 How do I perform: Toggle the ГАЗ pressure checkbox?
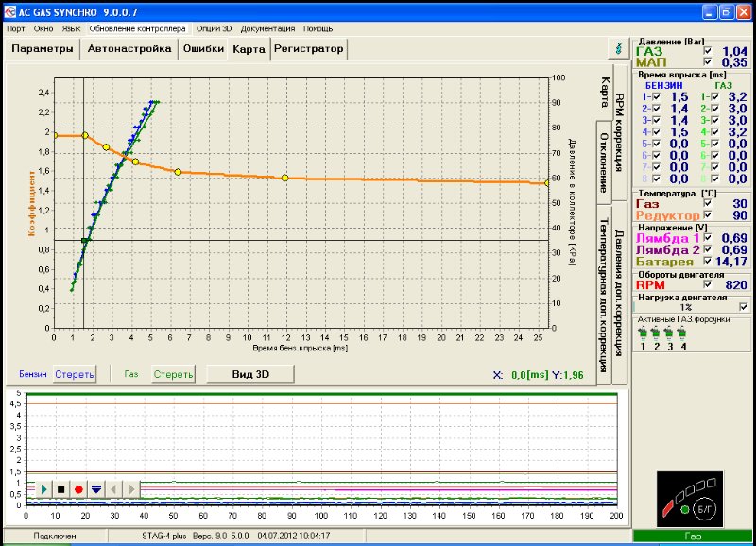click(x=707, y=51)
